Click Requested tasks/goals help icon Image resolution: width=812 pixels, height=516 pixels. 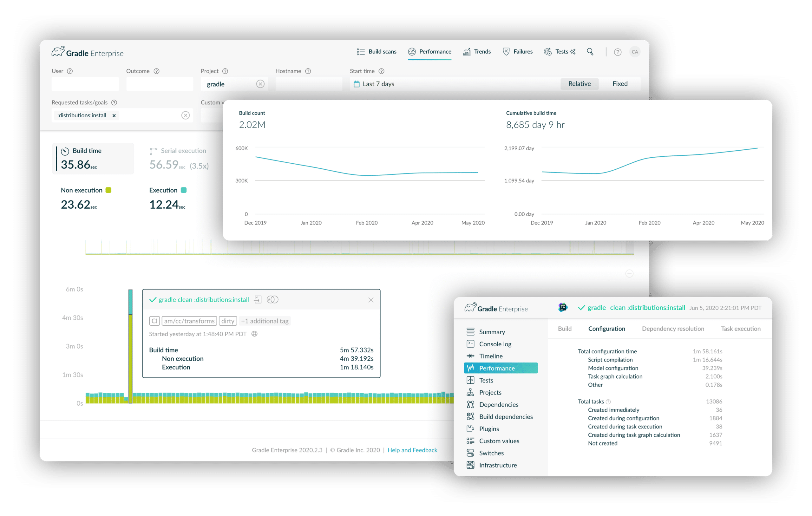coord(114,102)
